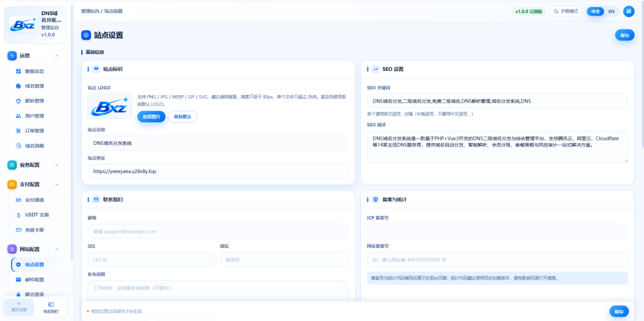
Task: Expand all sidebar groups with 展开全部
Action: (x=19, y=307)
